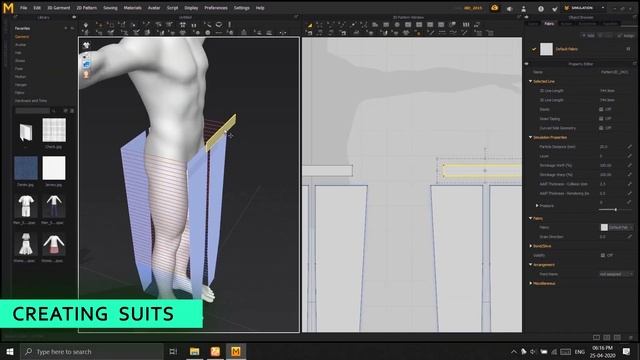This screenshot has height=360, width=640.
Task: Click the first layout icon at bottom right
Action: tap(596, 338)
